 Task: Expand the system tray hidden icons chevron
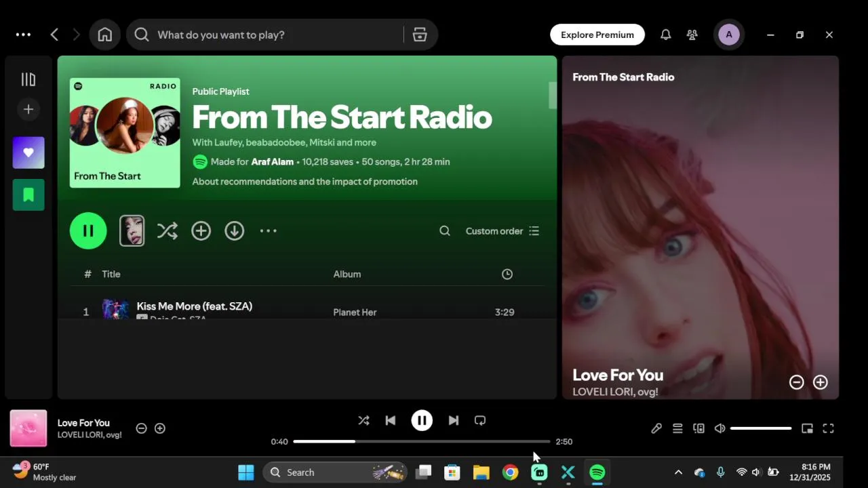coord(678,472)
